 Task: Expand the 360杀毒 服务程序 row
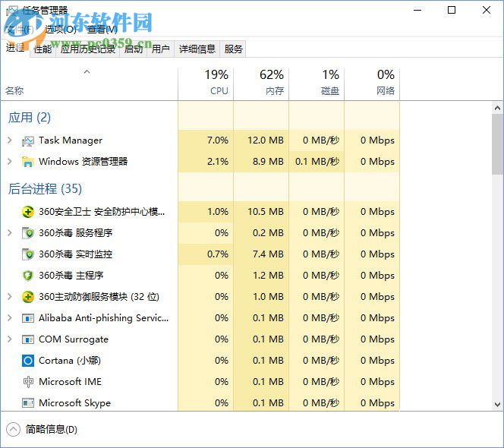pos(10,233)
